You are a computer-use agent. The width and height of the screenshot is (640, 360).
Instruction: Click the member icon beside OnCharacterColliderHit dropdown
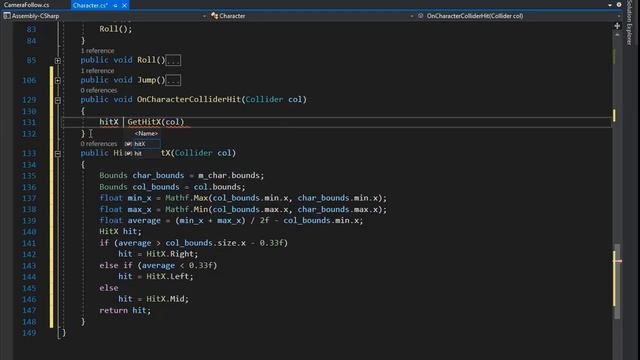coord(420,16)
